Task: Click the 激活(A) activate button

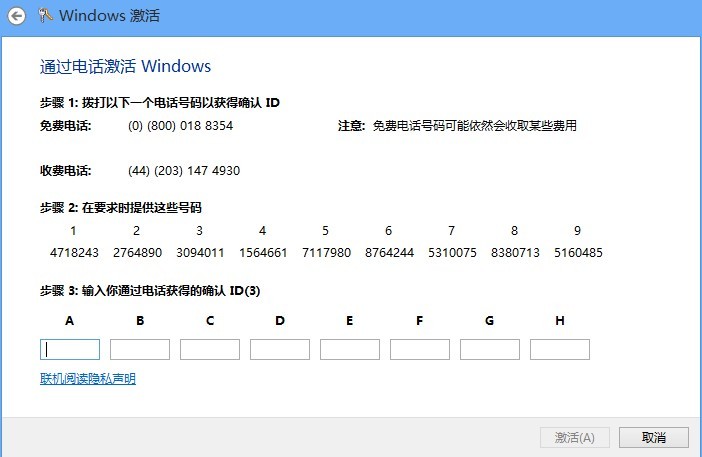Action: 575,437
